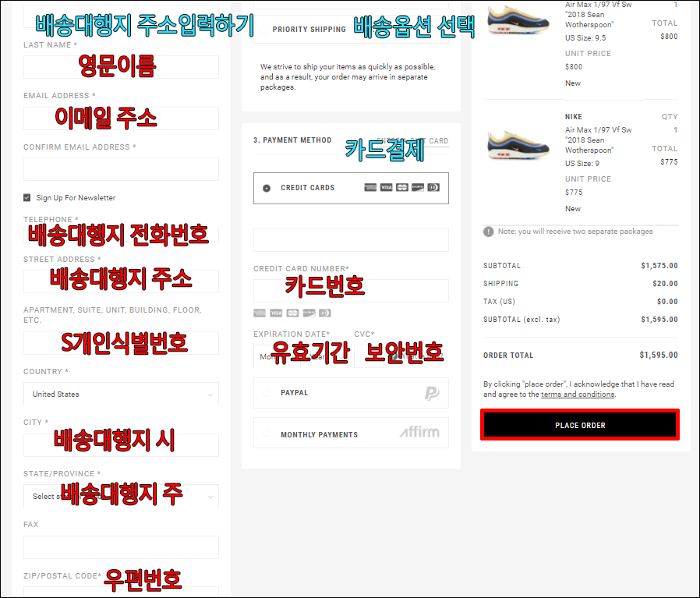
Task: Click the Discover icon in Credit Cards row
Action: [418, 187]
